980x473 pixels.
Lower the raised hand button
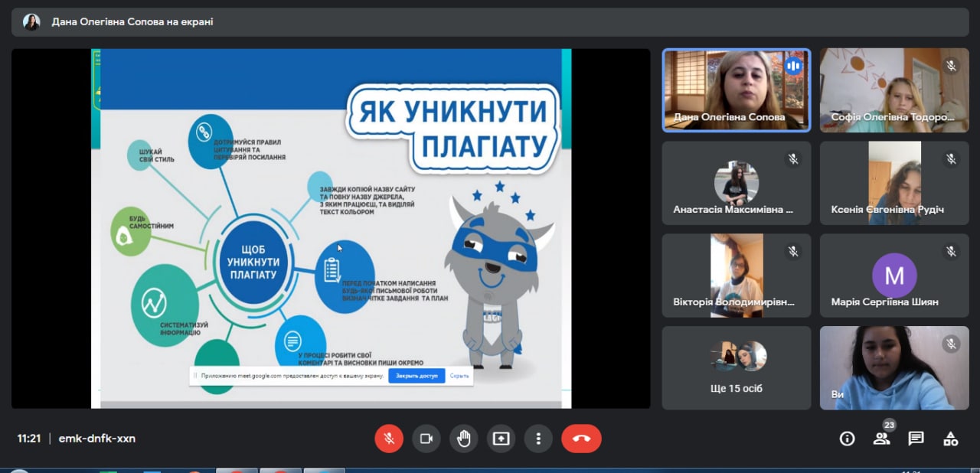pos(464,439)
